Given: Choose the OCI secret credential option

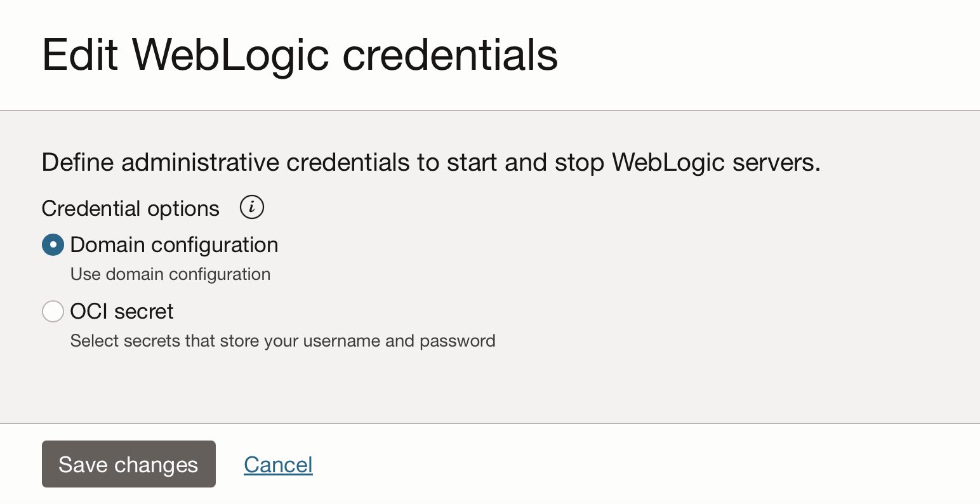Looking at the screenshot, I should point(53,311).
